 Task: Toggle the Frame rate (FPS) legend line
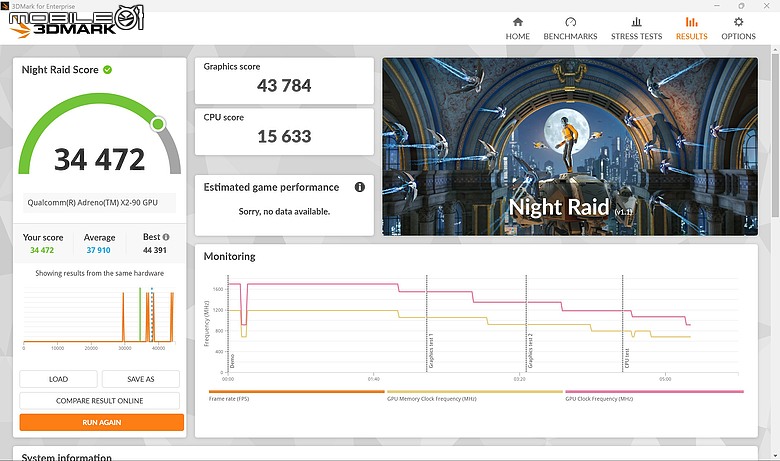tap(296, 395)
